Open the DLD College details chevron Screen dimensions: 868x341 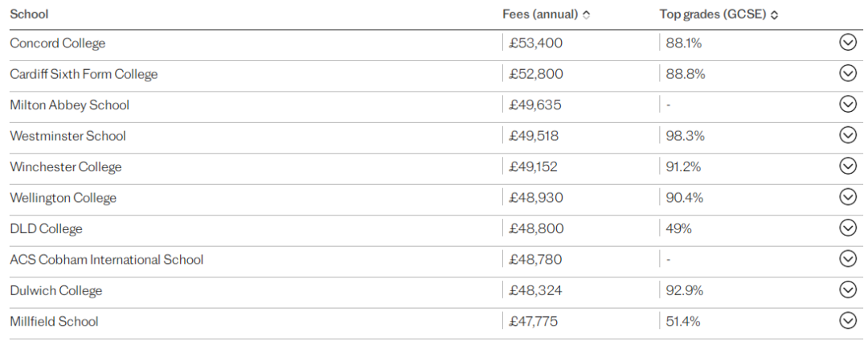pos(848,228)
